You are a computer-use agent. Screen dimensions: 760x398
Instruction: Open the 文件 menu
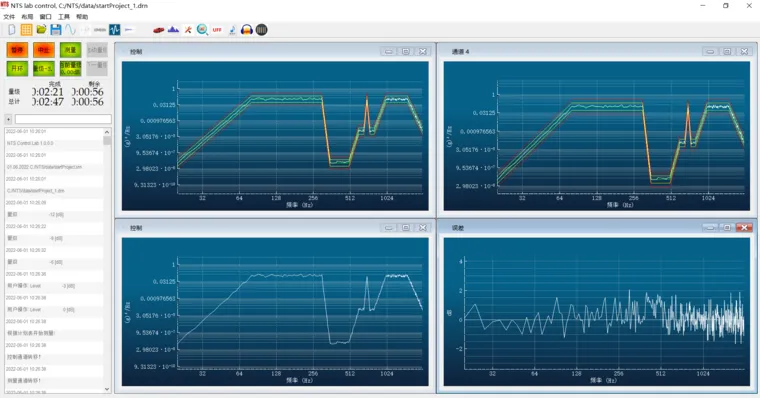(9, 17)
